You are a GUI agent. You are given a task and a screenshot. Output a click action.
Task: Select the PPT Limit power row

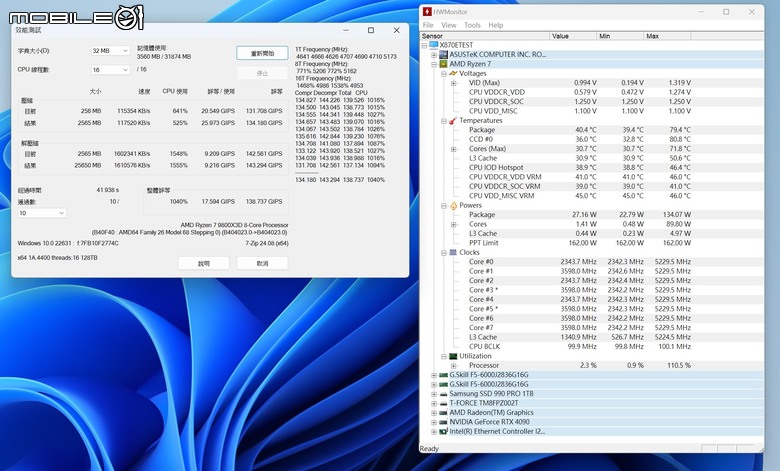pyautogui.click(x=592, y=243)
